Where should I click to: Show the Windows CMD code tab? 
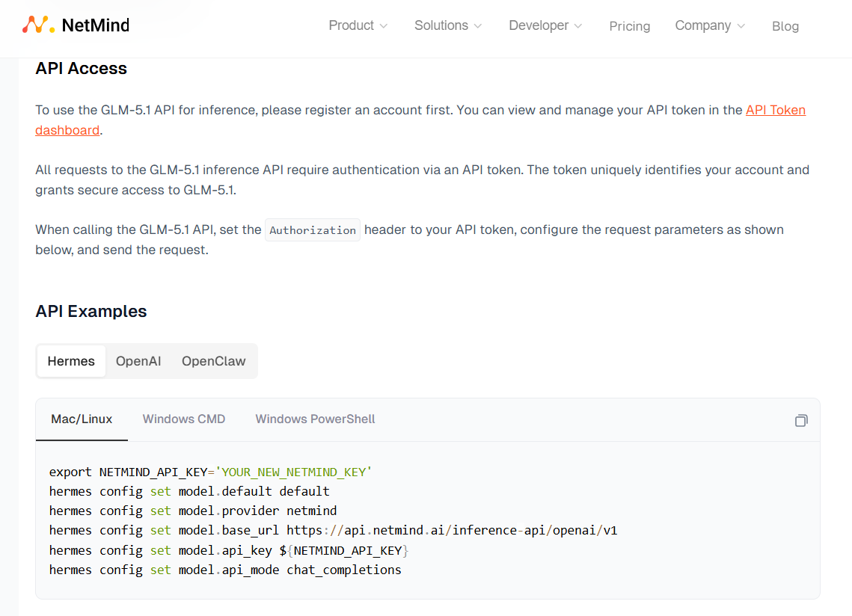click(184, 419)
